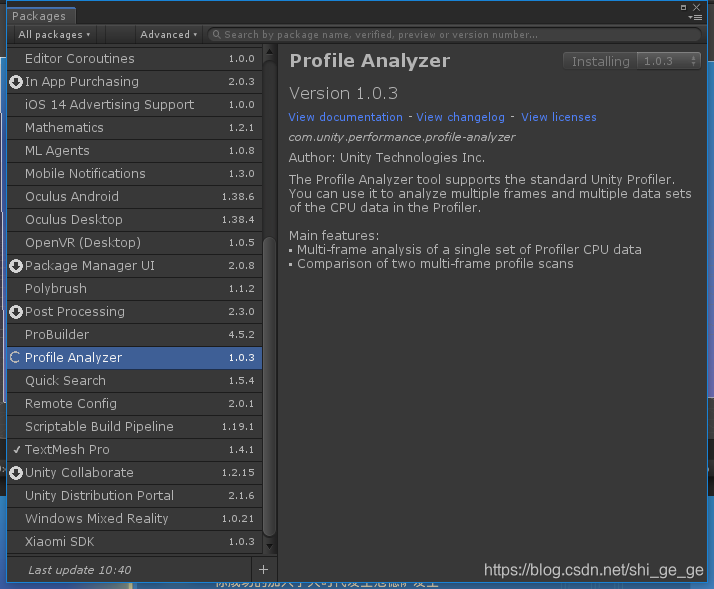Click the plus icon to add a package
The height and width of the screenshot is (589, 714).
(x=263, y=569)
